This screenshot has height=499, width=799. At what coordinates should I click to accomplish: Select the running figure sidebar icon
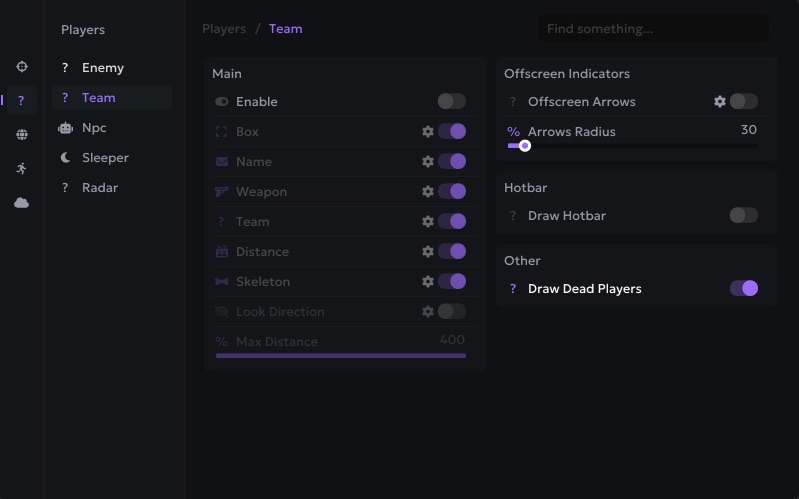tap(22, 169)
